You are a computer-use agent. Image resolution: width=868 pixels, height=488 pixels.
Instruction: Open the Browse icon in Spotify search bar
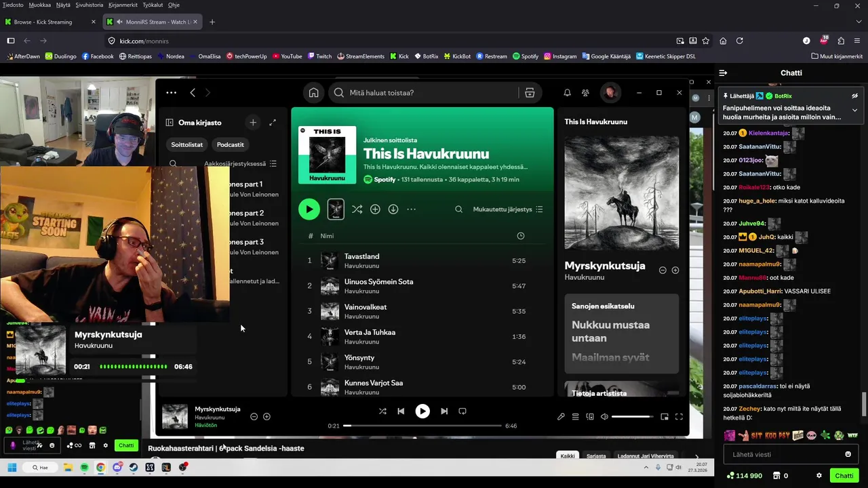point(530,93)
